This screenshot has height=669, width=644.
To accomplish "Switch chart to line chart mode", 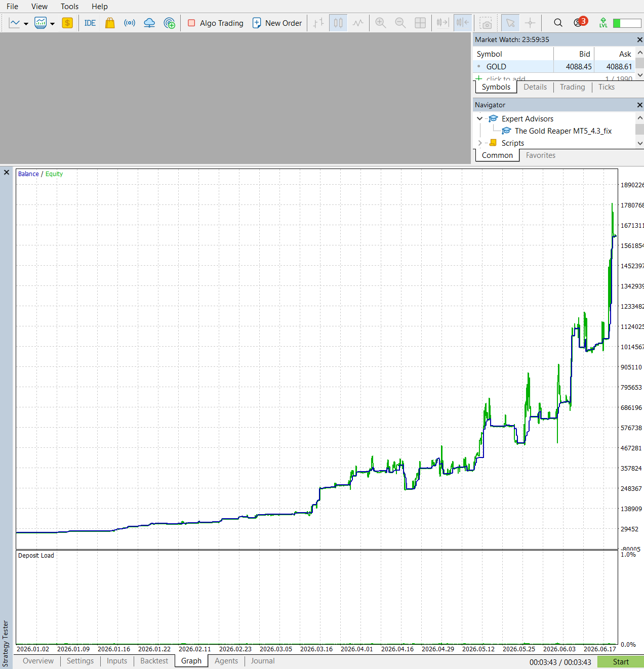I will click(358, 23).
